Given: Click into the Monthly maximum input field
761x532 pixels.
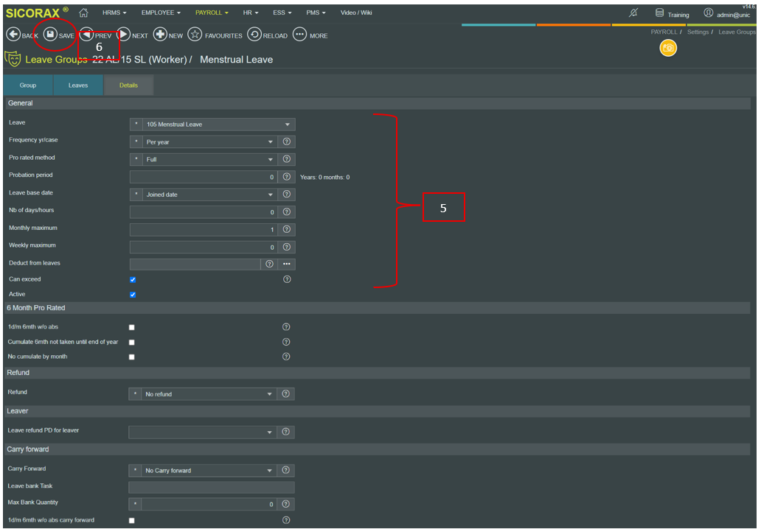Looking at the screenshot, I should (x=204, y=229).
